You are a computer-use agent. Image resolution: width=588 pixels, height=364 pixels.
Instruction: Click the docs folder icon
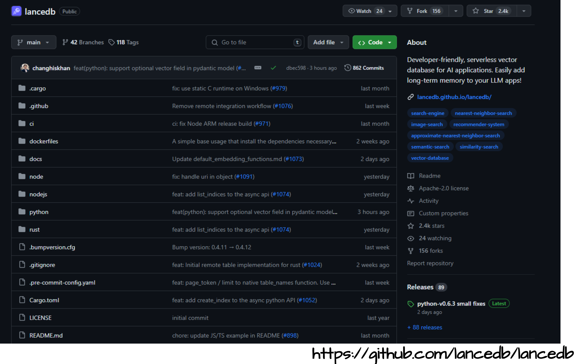(x=22, y=159)
